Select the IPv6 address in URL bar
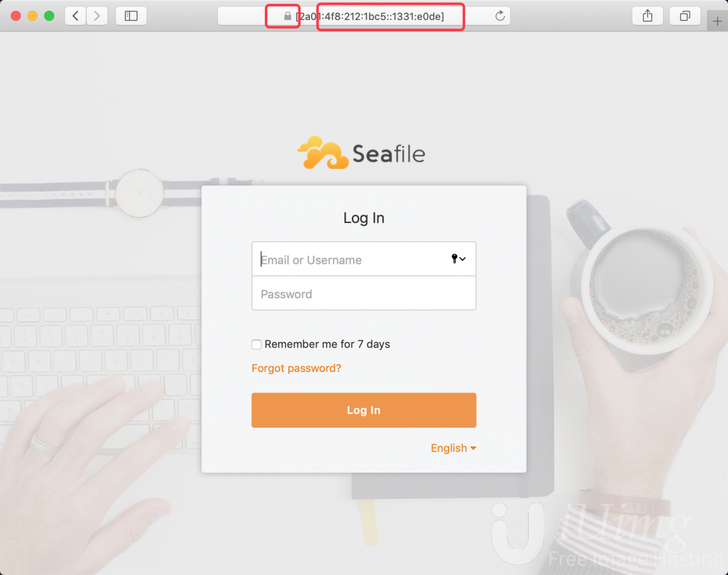Image resolution: width=728 pixels, height=575 pixels. (x=370, y=16)
